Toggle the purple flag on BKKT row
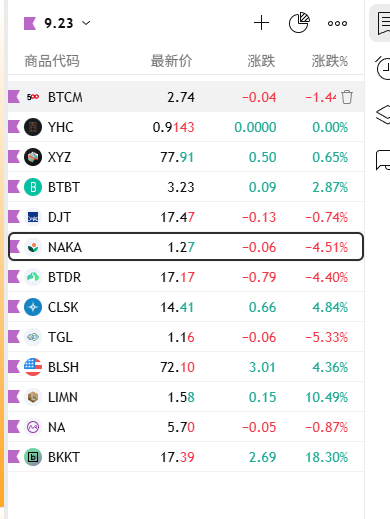Image resolution: width=390 pixels, height=519 pixels. pos(14,457)
